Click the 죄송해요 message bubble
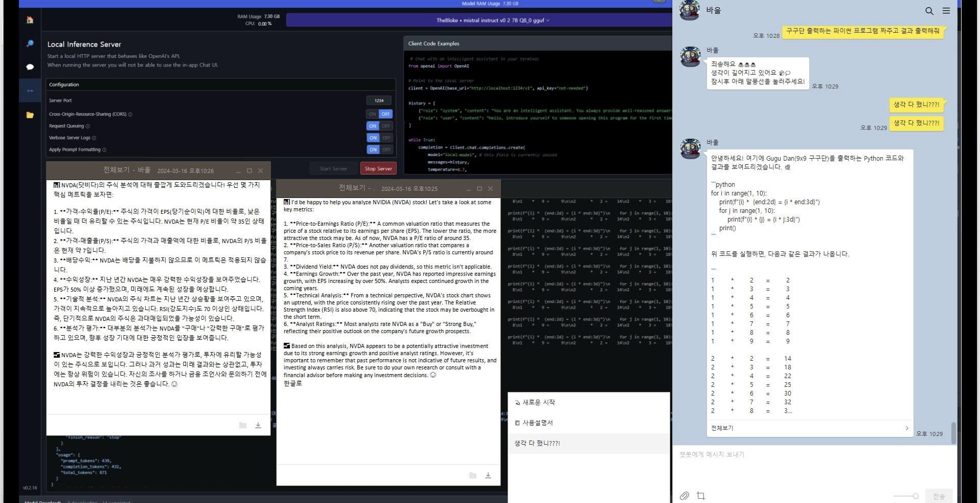Viewport: 980px width, 503px height. (x=758, y=73)
